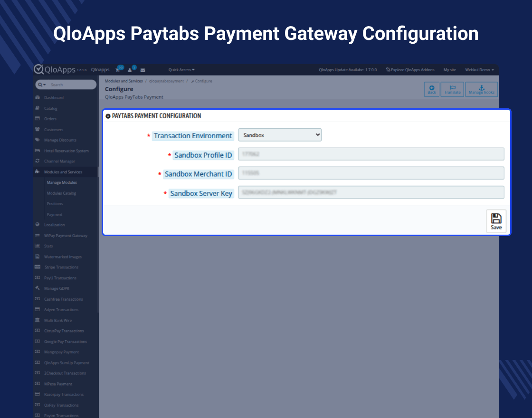Open the Quick Access dropdown
This screenshot has height=418, width=532.
[181, 70]
